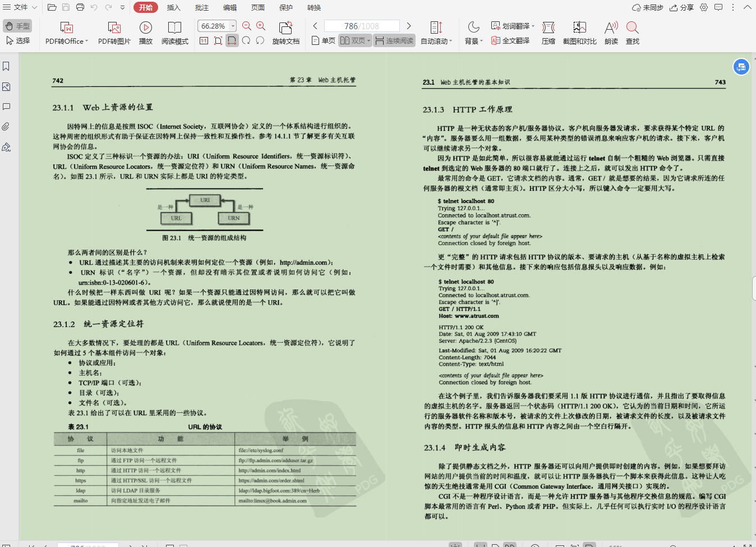Open the 文件 menu dropdown
The image size is (756, 547).
tap(20, 7)
